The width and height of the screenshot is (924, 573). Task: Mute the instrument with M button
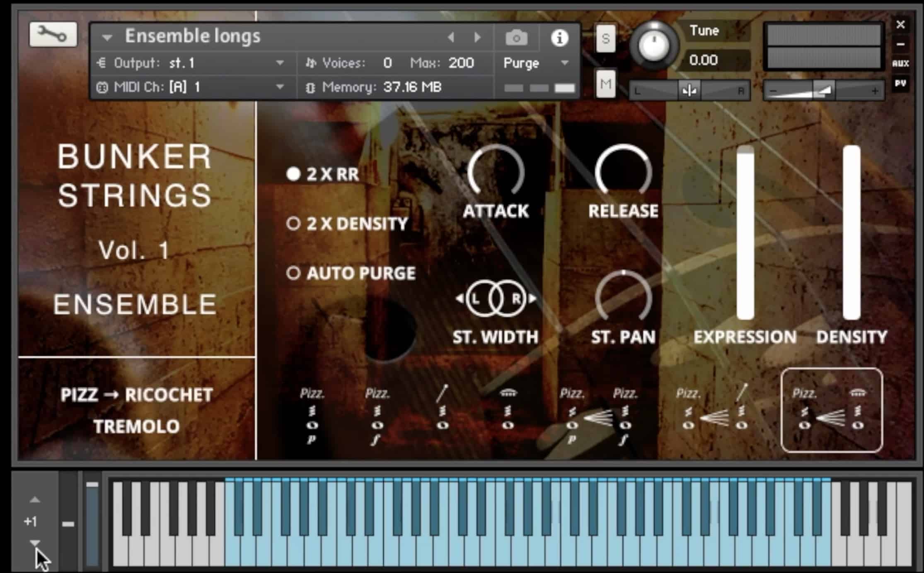605,84
